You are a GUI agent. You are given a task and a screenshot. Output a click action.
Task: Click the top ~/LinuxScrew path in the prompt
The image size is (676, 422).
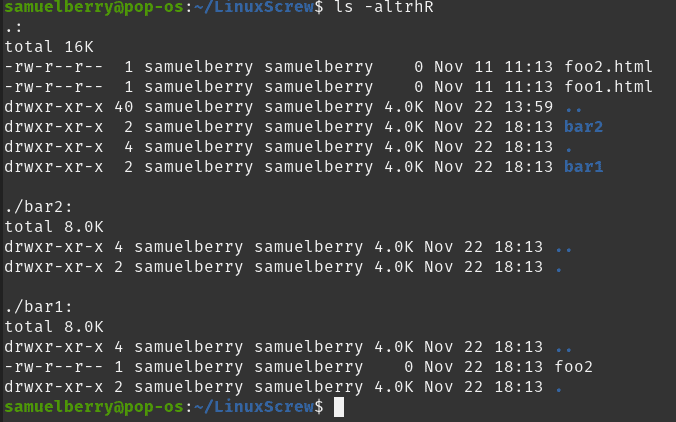point(254,7)
